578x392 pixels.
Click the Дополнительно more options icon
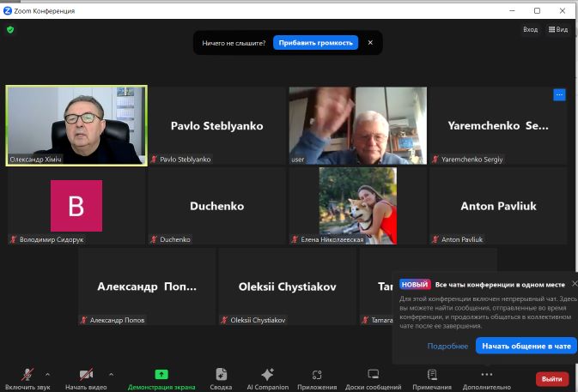tap(486, 375)
